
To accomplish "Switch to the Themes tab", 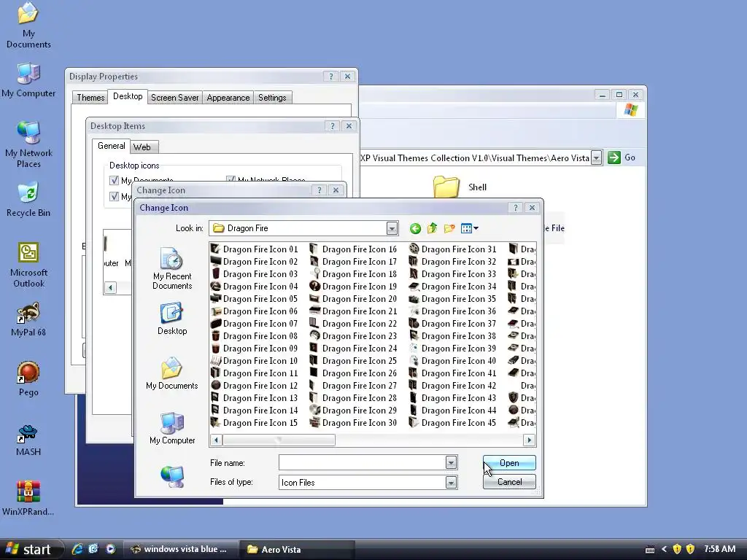I will pyautogui.click(x=90, y=98).
